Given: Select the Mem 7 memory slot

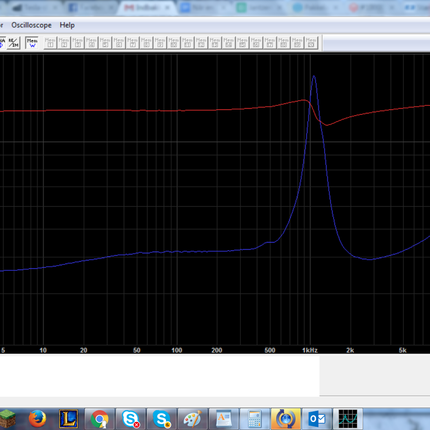Looking at the screenshot, I should 132,43.
